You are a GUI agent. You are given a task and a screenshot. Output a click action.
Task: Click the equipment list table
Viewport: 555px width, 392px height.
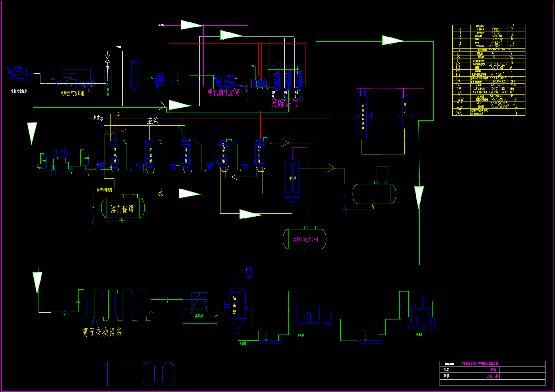click(x=489, y=70)
